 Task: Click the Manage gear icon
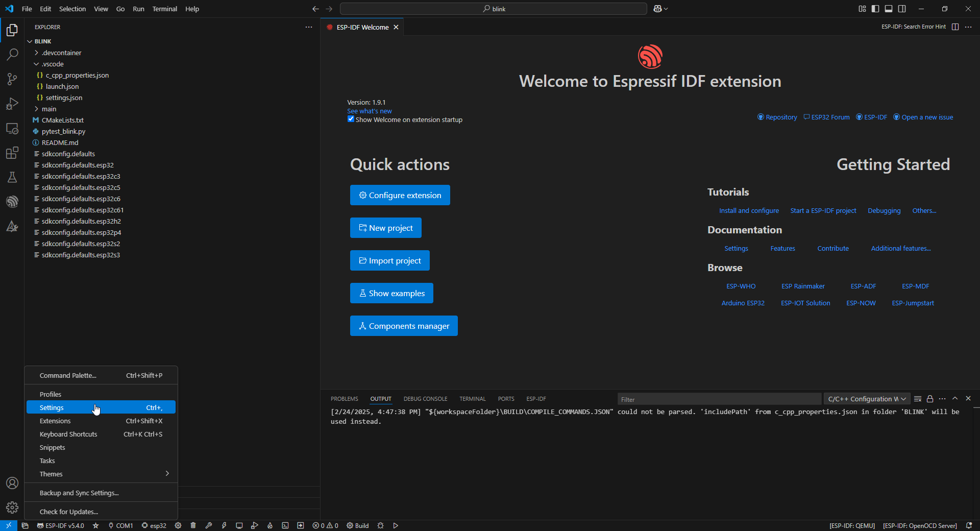click(x=12, y=508)
